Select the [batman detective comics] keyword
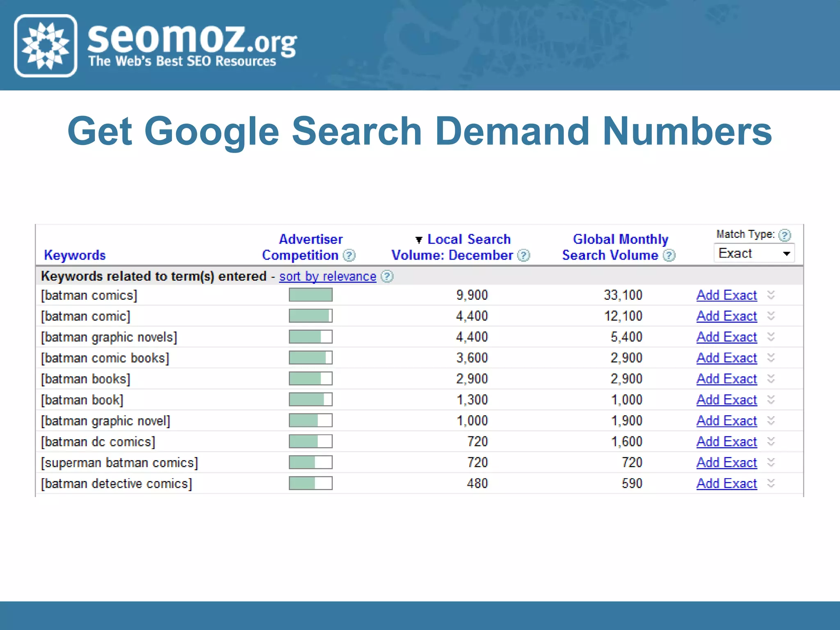840x630 pixels. tap(116, 484)
